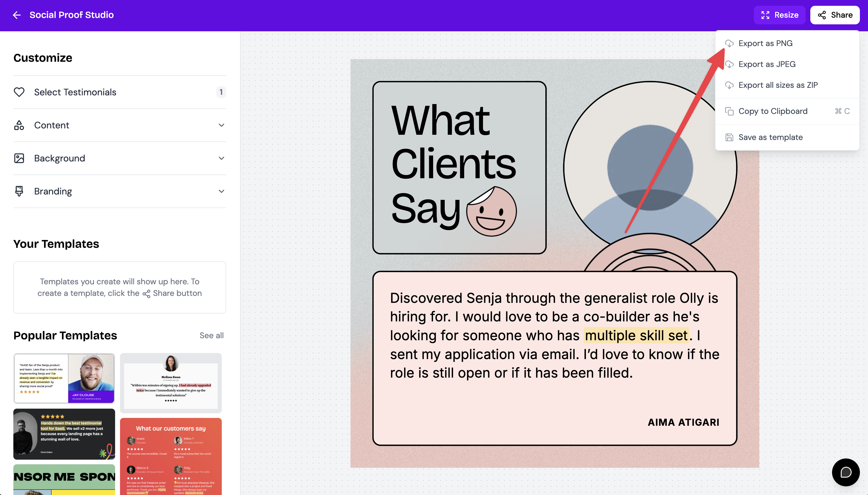Choose Export as JPEG
Screen dimensions: 868x495
point(787,64)
